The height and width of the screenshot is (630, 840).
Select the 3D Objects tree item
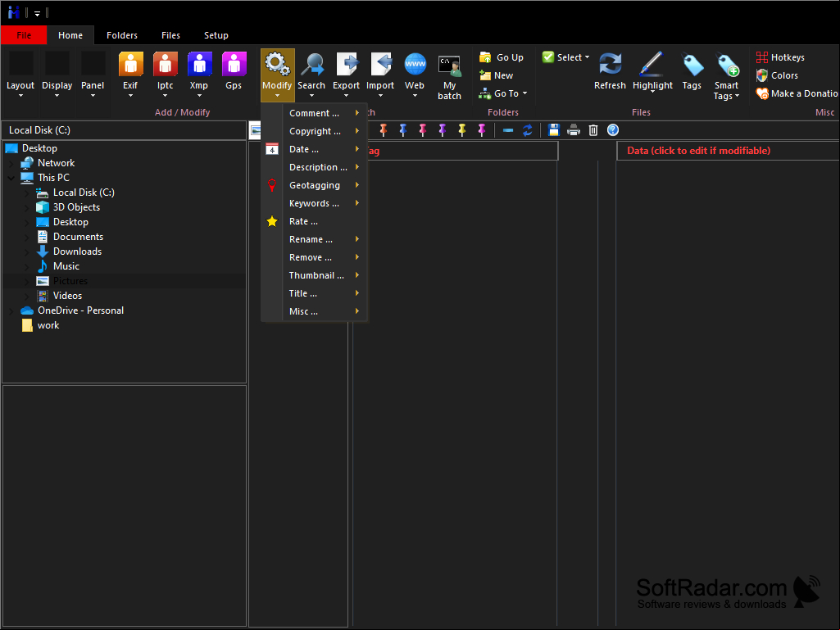tap(76, 207)
